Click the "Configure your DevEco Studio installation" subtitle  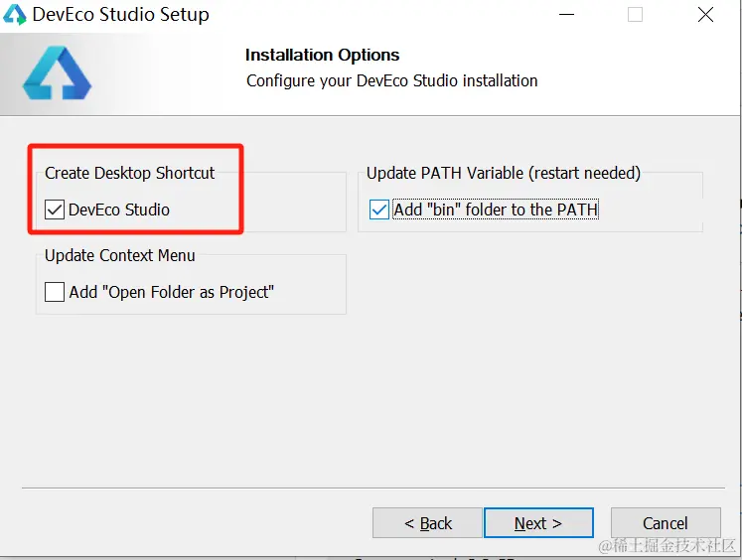coord(391,80)
